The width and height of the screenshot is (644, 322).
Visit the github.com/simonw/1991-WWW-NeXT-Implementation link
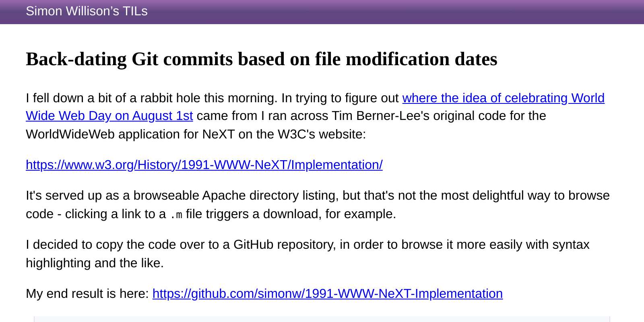coord(328,294)
